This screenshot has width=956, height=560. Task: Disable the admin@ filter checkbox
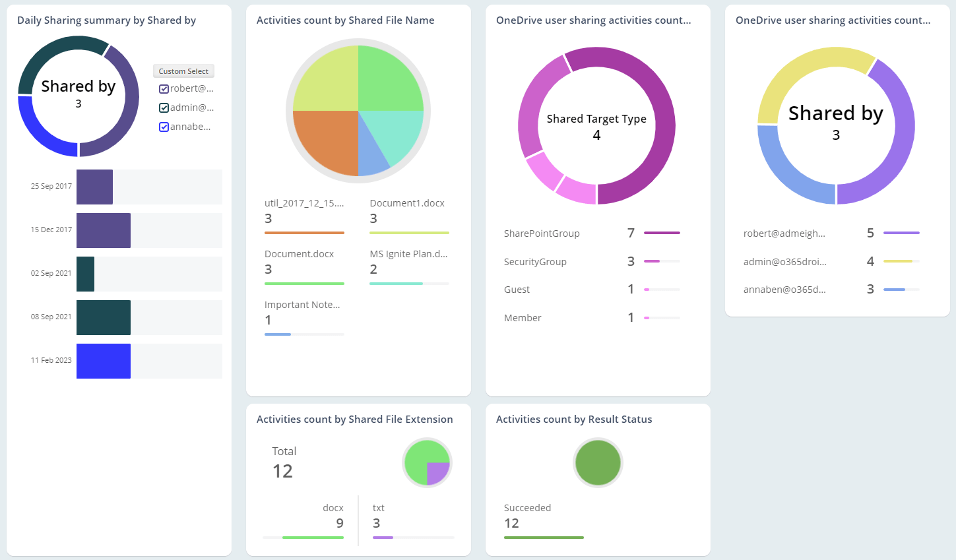pyautogui.click(x=164, y=108)
